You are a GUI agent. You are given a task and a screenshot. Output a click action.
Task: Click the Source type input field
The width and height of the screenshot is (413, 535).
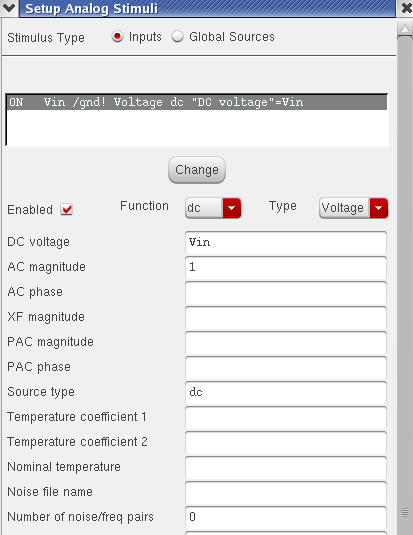(x=286, y=392)
